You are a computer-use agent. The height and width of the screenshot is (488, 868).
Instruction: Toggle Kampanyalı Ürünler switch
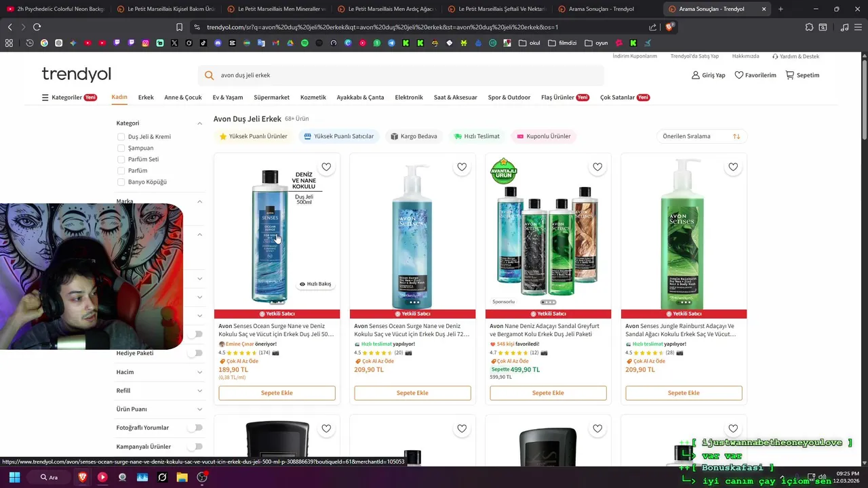pos(195,447)
